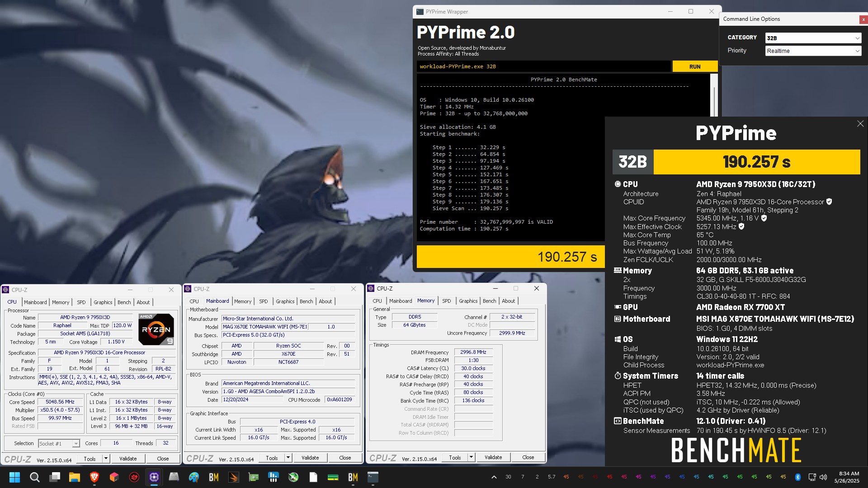The image size is (868, 488).
Task: Switch to CPU-Z via its purple chip taskbar icon
Action: pos(154,477)
